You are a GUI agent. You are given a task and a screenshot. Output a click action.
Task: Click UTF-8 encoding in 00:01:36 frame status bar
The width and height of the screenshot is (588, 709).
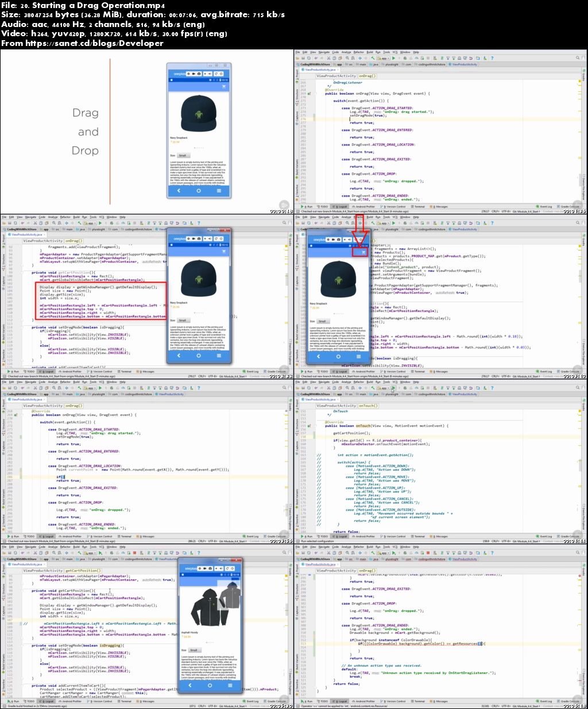click(506, 211)
